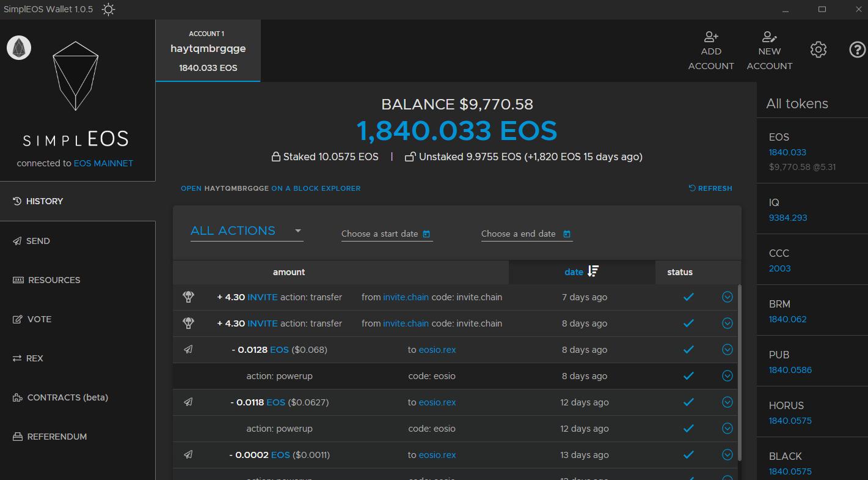Expand details of -0.0128 EOS transaction
Viewport: 868px width, 480px height.
tap(727, 350)
